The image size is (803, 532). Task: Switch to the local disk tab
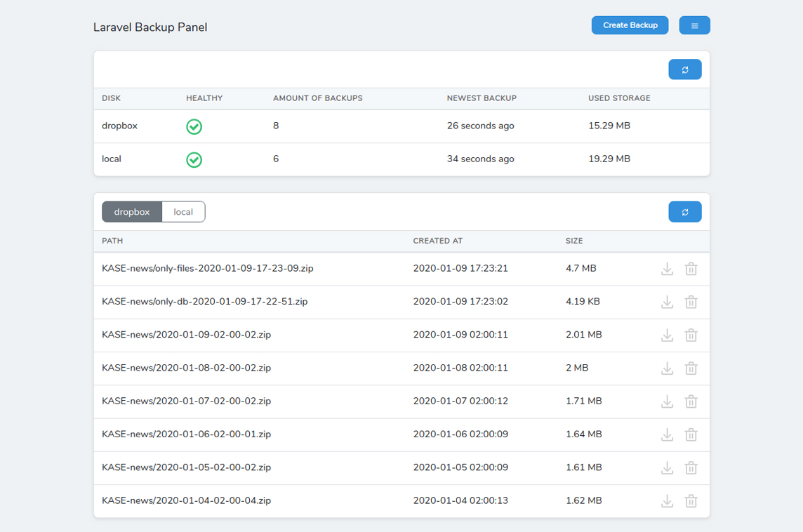(x=183, y=212)
